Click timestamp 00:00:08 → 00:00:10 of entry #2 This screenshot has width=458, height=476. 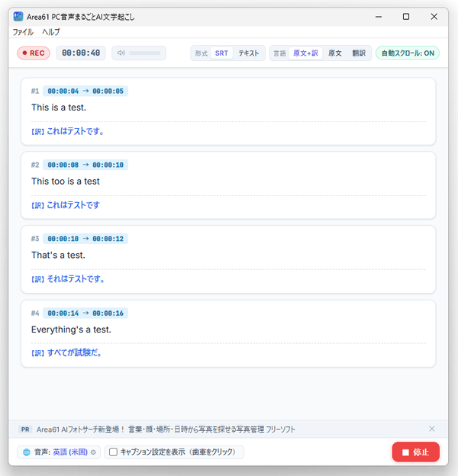[85, 165]
